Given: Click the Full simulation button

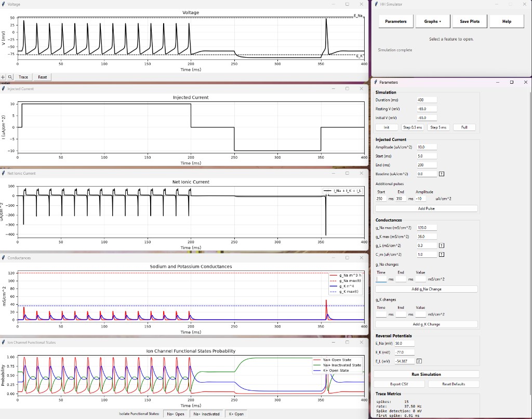Looking at the screenshot, I should pyautogui.click(x=464, y=127).
